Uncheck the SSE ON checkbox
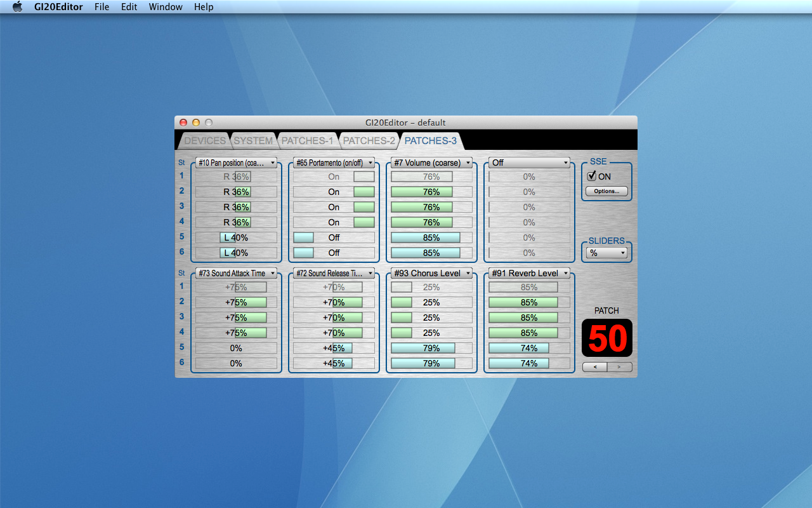Viewport: 812px width, 508px height. point(592,177)
